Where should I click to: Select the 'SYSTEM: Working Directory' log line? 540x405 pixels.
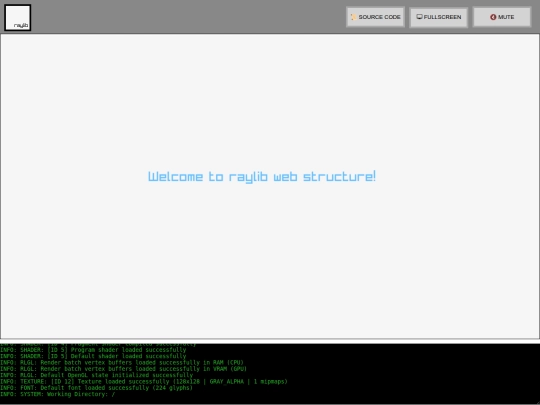[x=58, y=394]
